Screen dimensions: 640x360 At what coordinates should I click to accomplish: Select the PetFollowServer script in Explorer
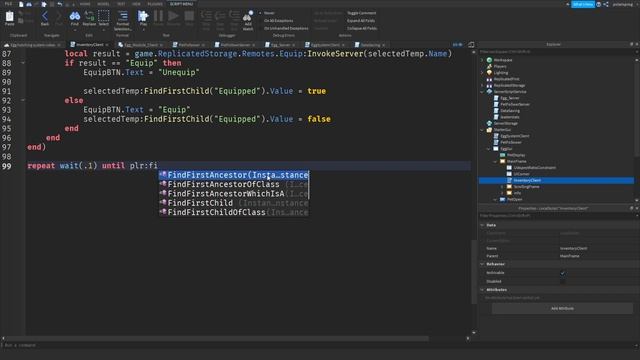[x=515, y=104]
